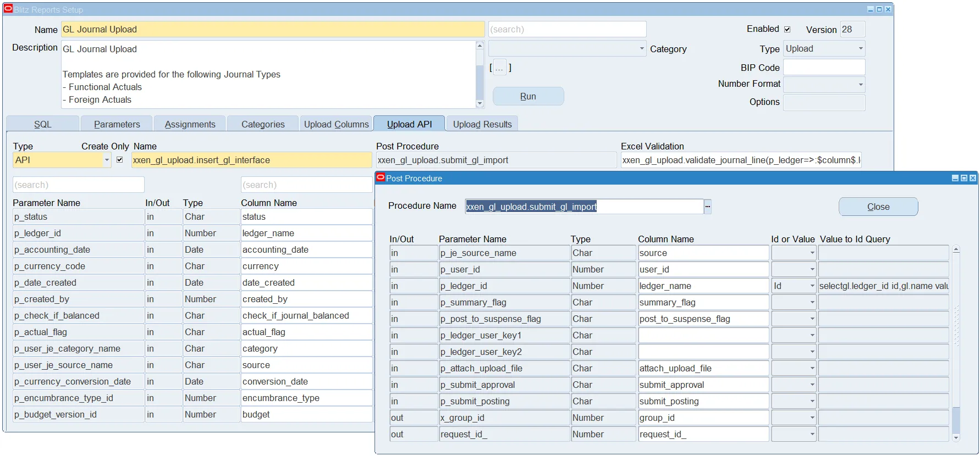
Task: Click the description scrollbar up arrow
Action: pyautogui.click(x=480, y=46)
